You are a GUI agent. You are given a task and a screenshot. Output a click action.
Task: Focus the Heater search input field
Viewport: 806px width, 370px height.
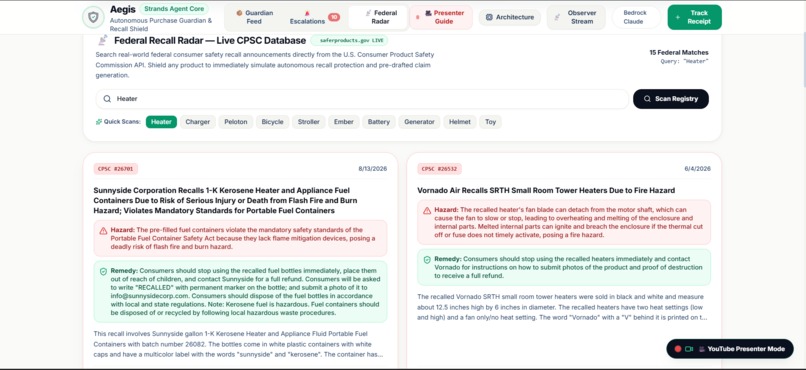coord(362,99)
